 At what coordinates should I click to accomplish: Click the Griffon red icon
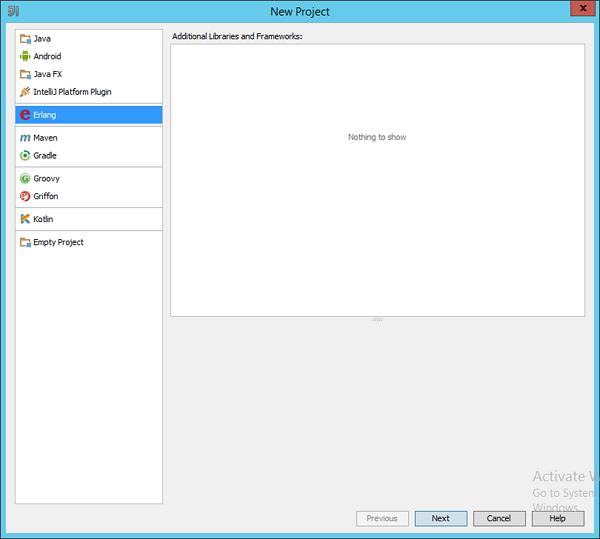25,196
